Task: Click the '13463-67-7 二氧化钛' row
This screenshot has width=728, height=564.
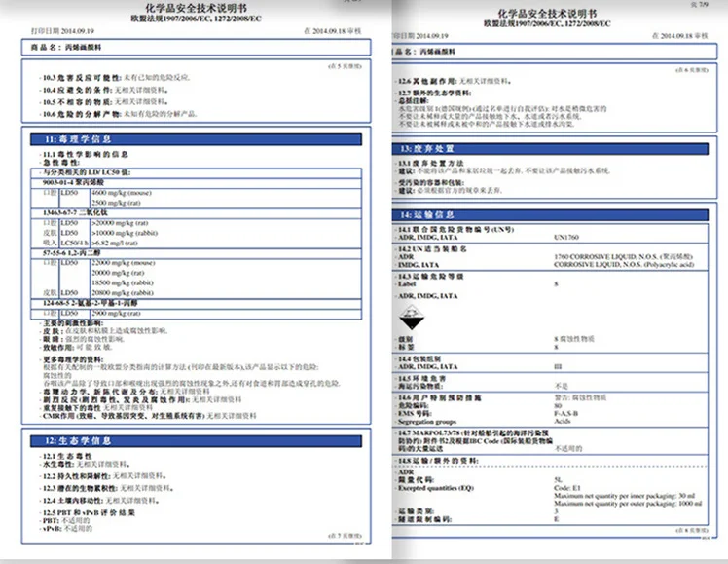Action: [196, 212]
